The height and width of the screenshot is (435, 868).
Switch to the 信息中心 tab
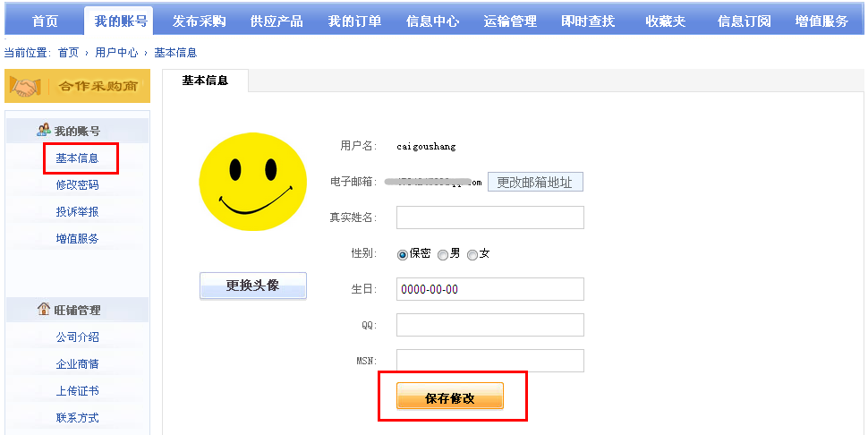pos(432,21)
